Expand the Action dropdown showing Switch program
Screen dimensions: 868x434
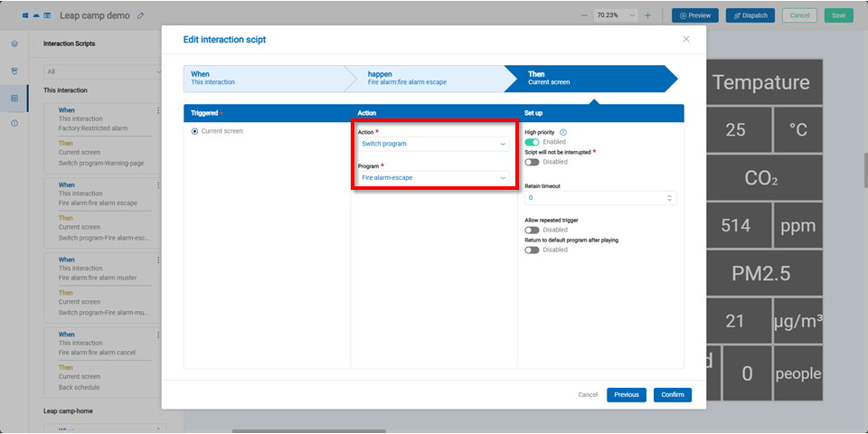pyautogui.click(x=434, y=144)
